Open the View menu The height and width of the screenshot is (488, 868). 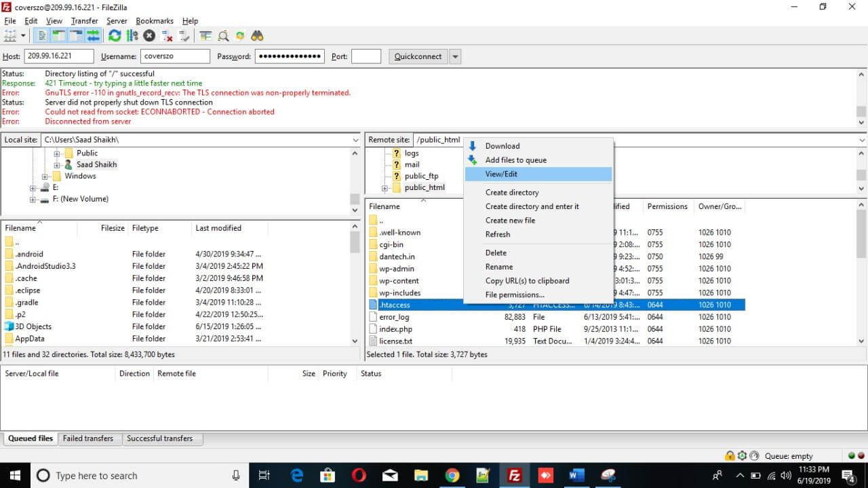54,21
